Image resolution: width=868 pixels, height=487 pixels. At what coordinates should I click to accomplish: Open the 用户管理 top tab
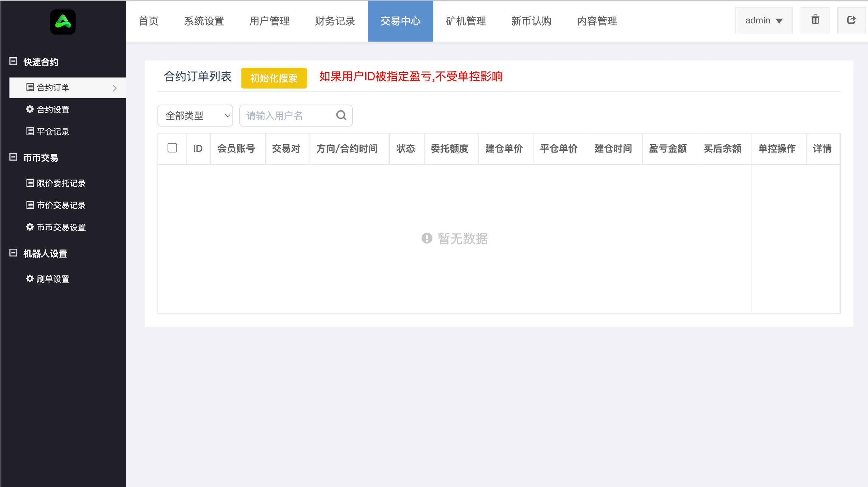point(269,21)
